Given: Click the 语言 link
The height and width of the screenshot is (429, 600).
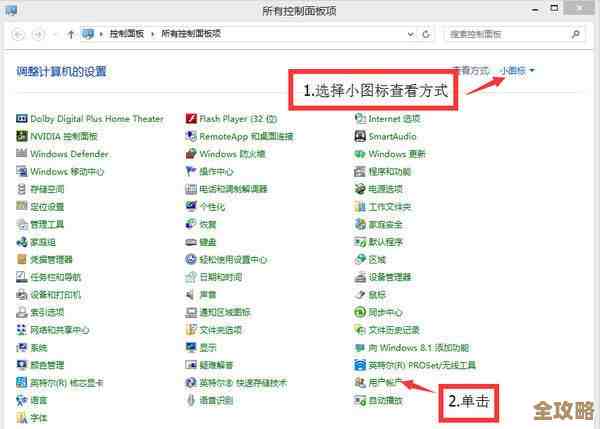Looking at the screenshot, I should click(39, 400).
